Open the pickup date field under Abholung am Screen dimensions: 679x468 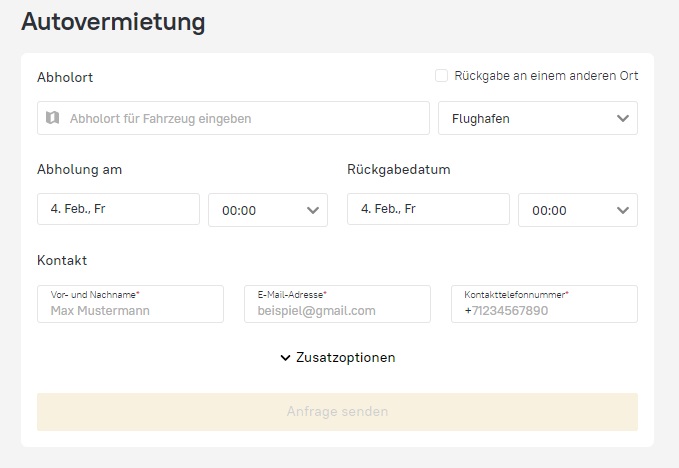coord(118,209)
